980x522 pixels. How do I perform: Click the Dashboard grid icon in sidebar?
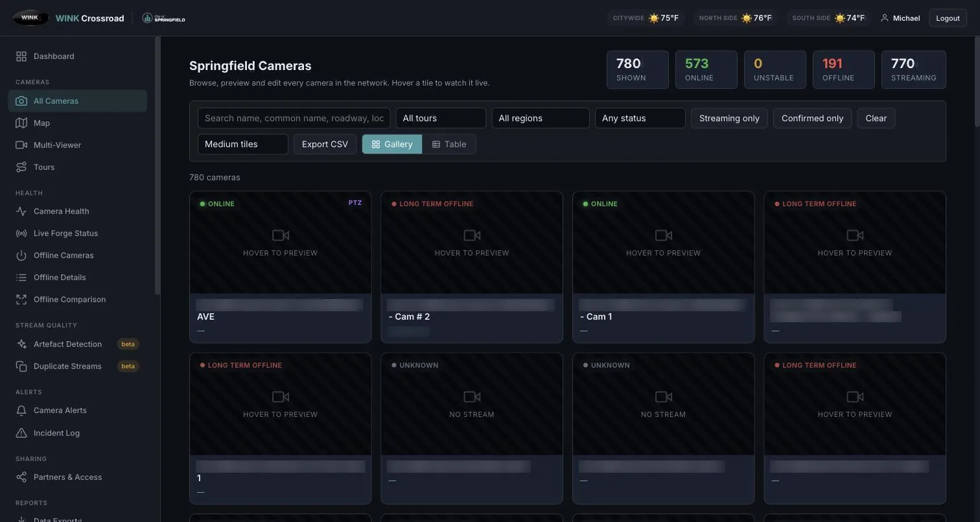(21, 56)
